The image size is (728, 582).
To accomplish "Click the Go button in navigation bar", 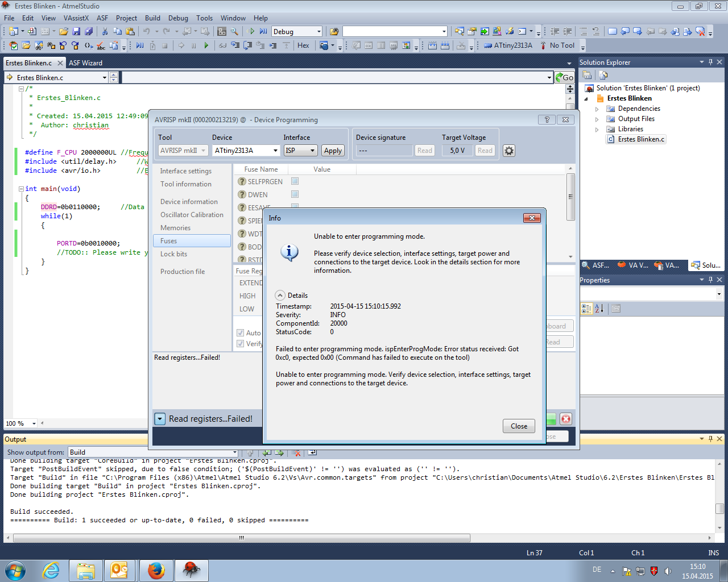I will [564, 77].
